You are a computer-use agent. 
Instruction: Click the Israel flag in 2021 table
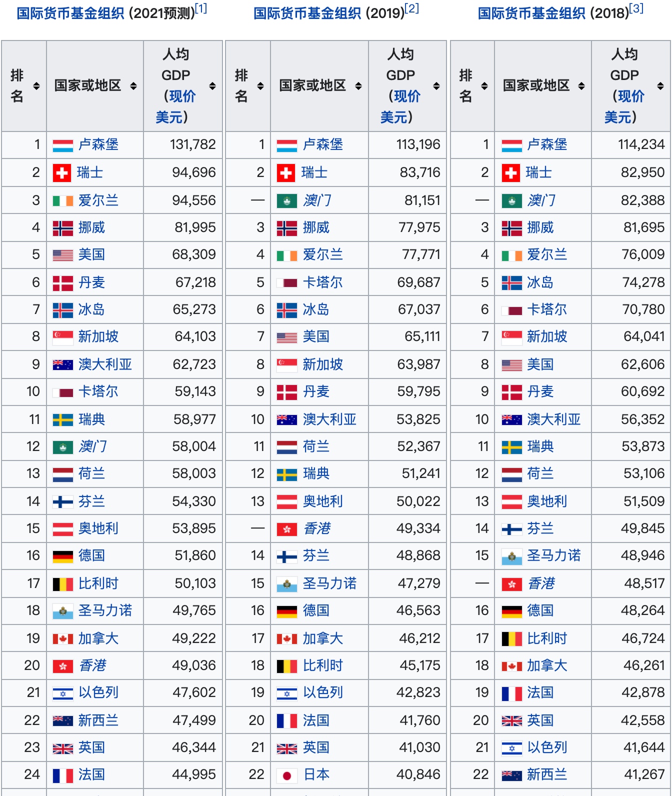click(62, 693)
